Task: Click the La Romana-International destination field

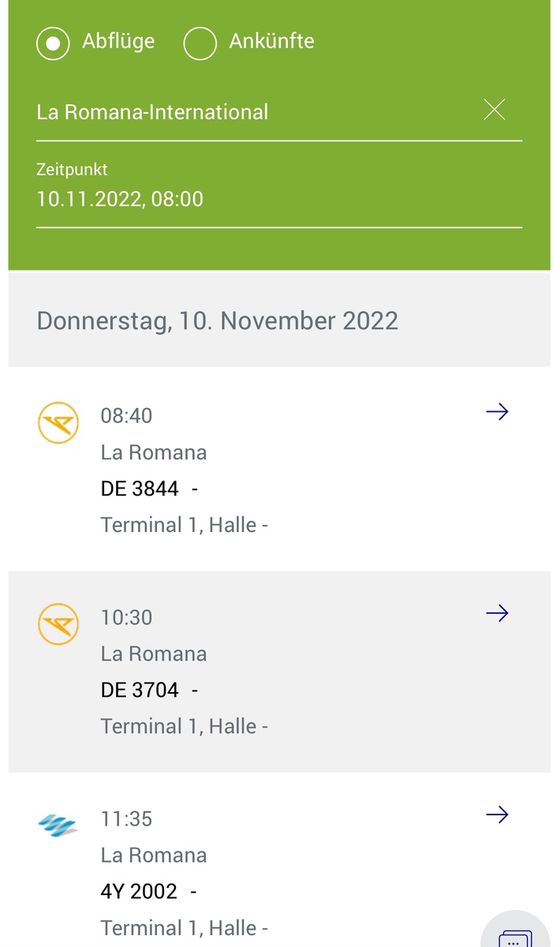Action: pyautogui.click(x=237, y=112)
